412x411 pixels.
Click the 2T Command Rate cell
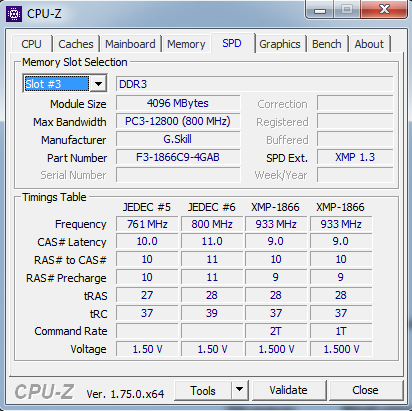click(276, 331)
